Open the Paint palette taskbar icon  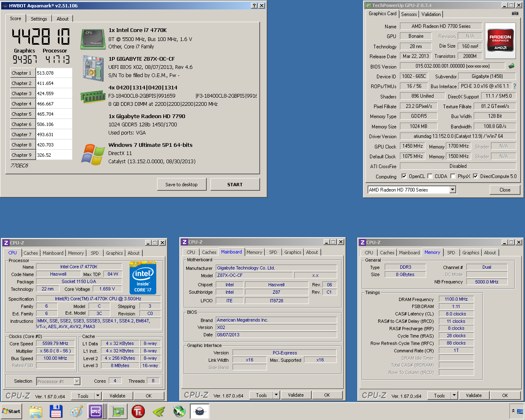(x=76, y=411)
